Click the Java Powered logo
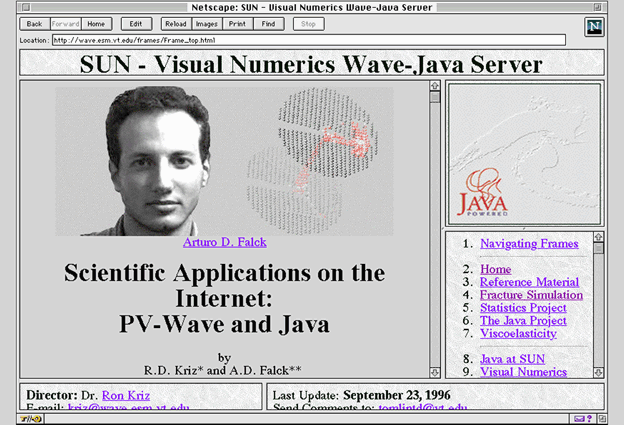The height and width of the screenshot is (425, 624). point(482,193)
